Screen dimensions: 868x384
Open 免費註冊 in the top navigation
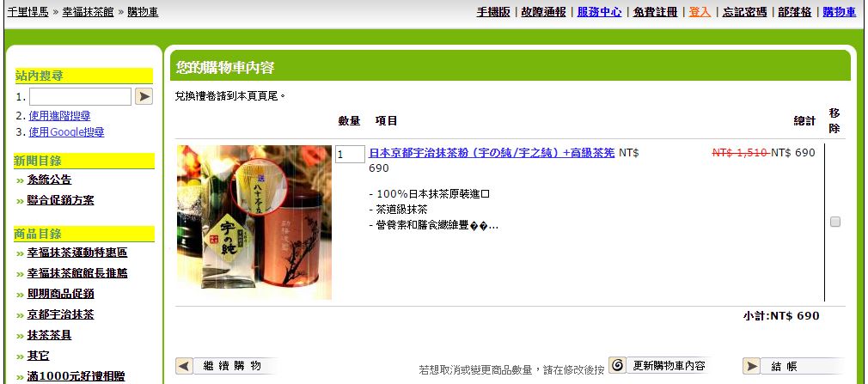(656, 12)
